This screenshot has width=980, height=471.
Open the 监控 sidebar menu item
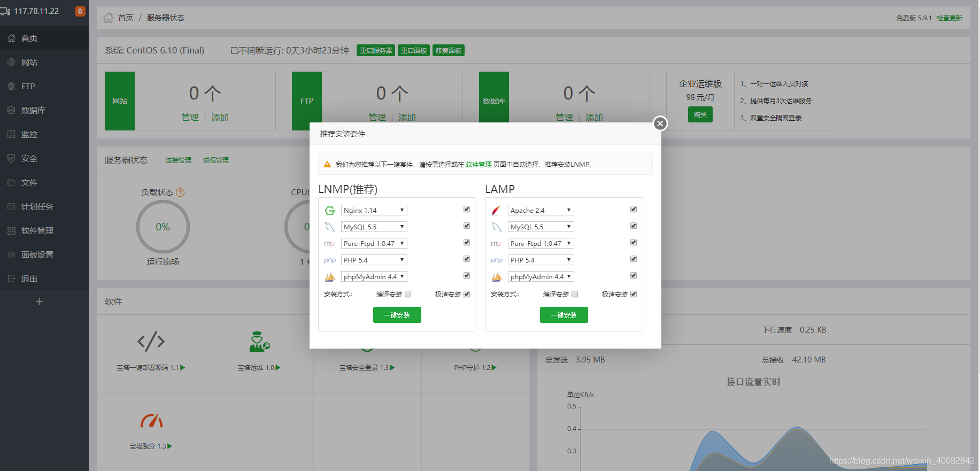click(44, 134)
